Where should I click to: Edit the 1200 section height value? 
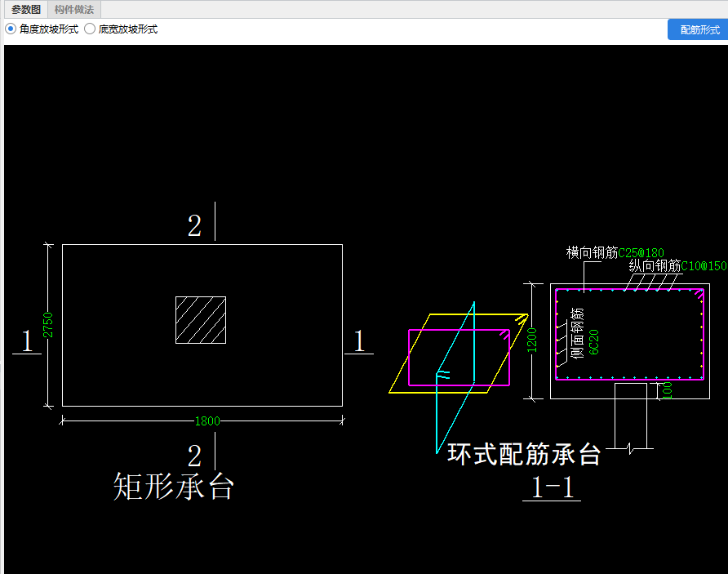click(x=532, y=340)
